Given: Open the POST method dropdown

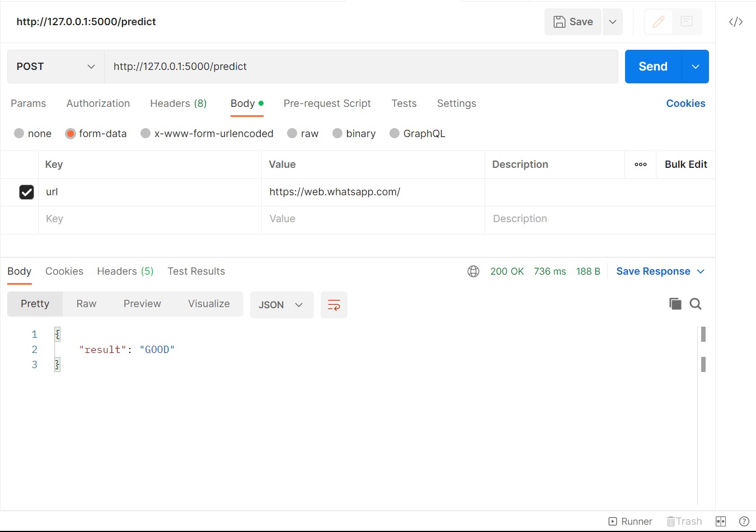Looking at the screenshot, I should pyautogui.click(x=56, y=67).
